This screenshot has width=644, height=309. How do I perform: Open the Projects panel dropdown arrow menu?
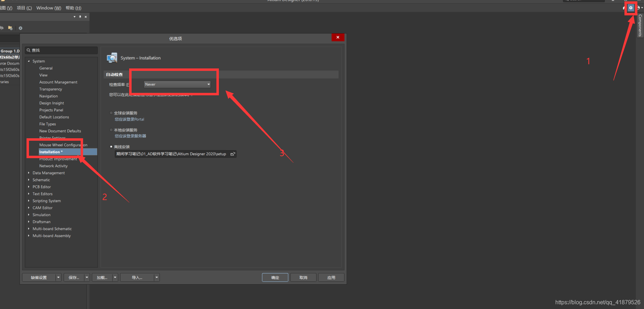[74, 17]
